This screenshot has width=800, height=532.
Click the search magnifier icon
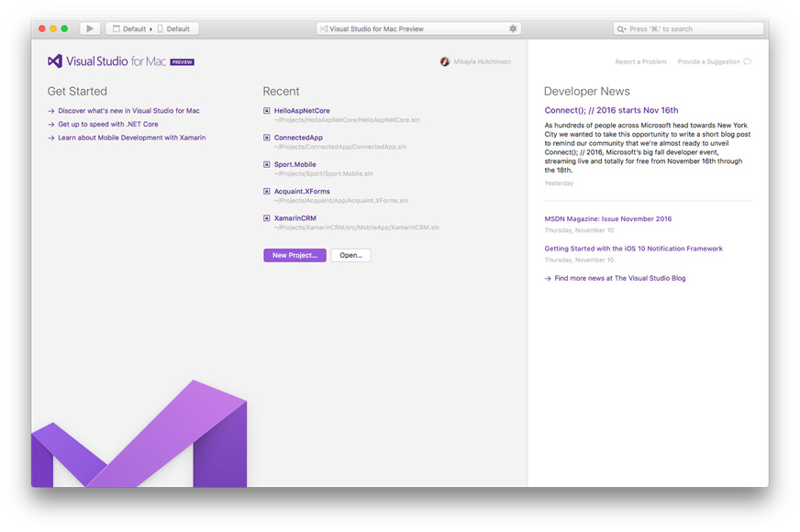[621, 29]
